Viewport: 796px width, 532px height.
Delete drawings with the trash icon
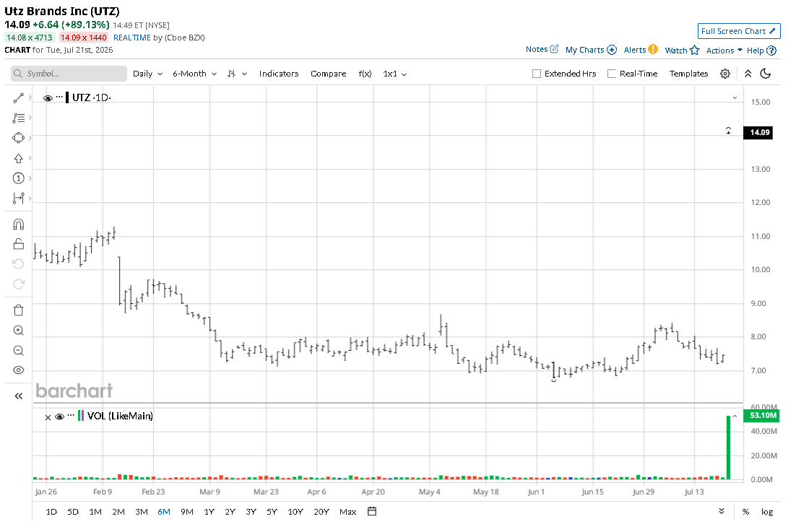click(x=18, y=310)
